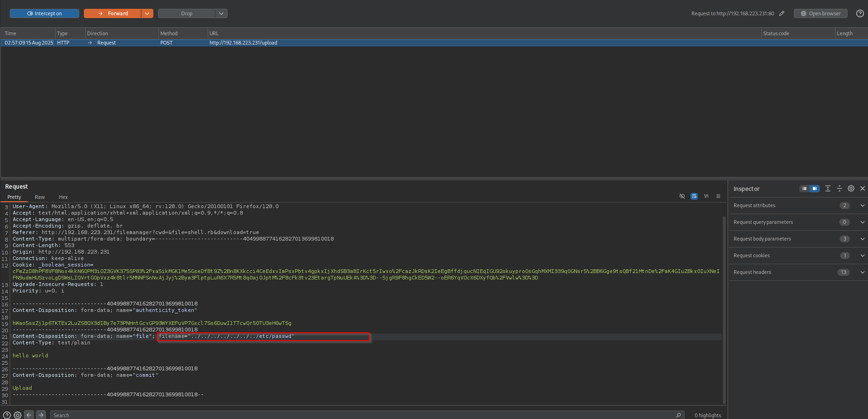The height and width of the screenshot is (419, 868).
Task: Open the request editor hamburger menu
Action: tap(718, 196)
